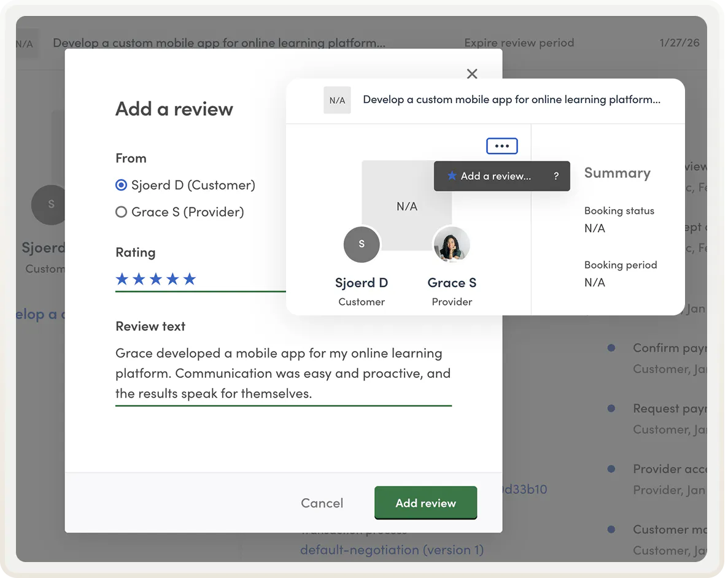Set rating to two stars
The height and width of the screenshot is (578, 728).
[x=139, y=279]
